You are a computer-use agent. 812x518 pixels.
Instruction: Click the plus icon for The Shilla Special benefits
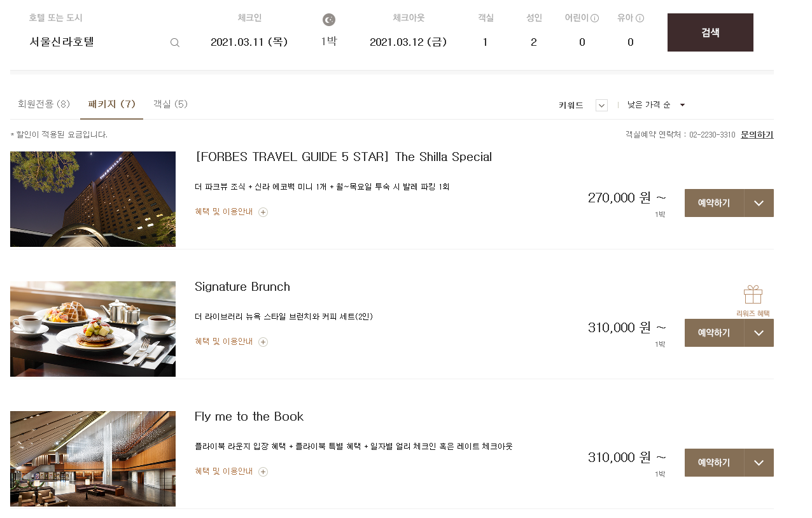click(x=263, y=212)
